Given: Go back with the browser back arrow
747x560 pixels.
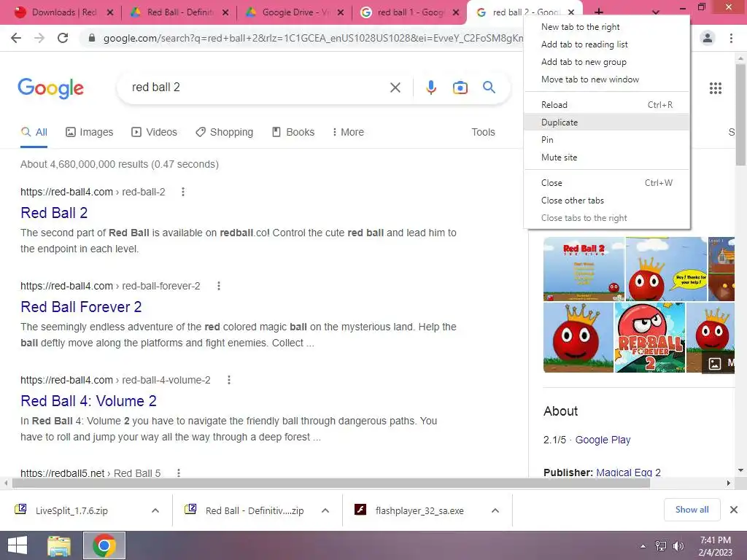Looking at the screenshot, I should [x=16, y=38].
